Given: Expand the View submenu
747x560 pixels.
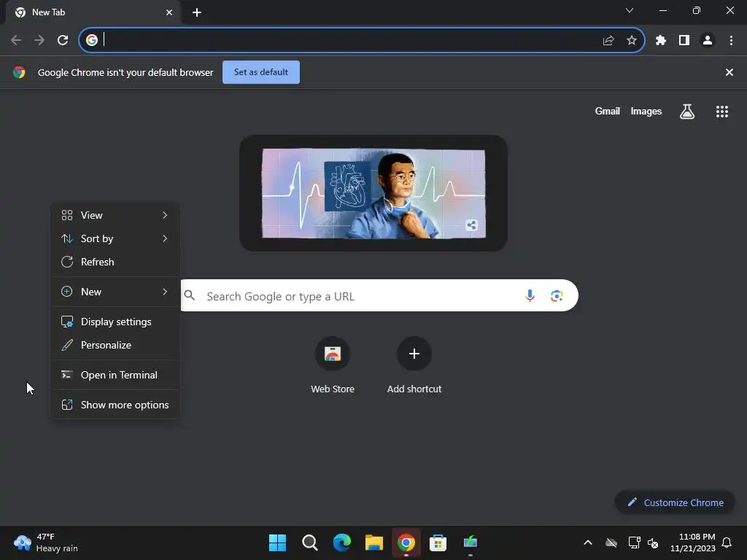Looking at the screenshot, I should pyautogui.click(x=115, y=215).
